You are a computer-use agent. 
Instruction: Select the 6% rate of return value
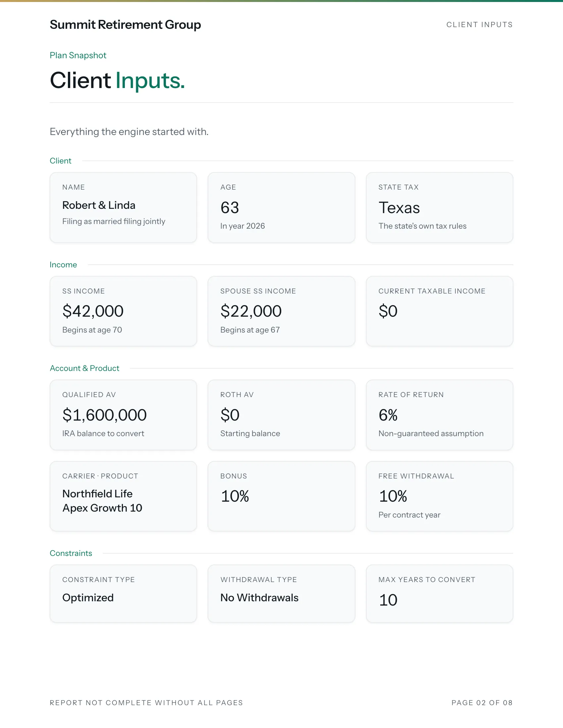pos(388,415)
